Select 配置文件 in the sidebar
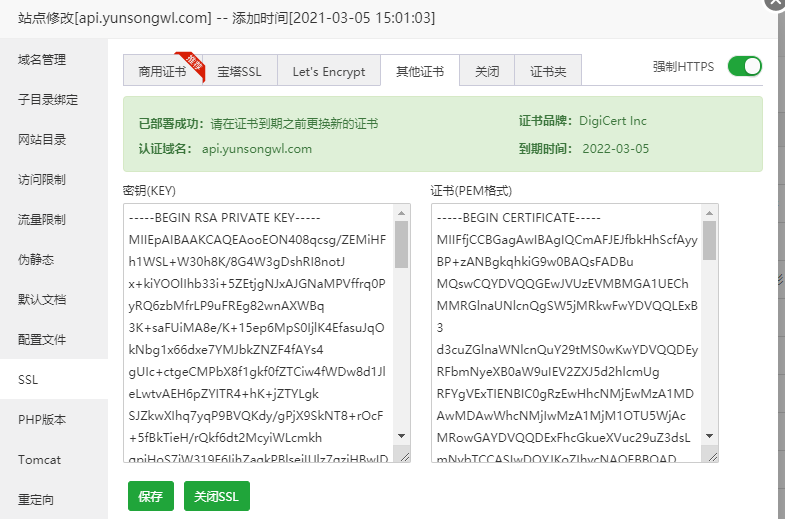 pos(42,340)
